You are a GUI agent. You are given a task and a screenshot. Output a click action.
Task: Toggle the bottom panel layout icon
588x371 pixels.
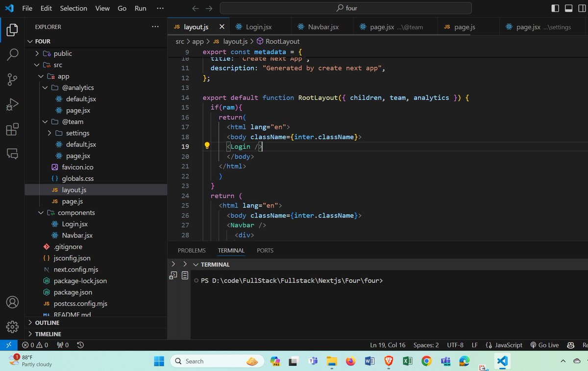(569, 8)
